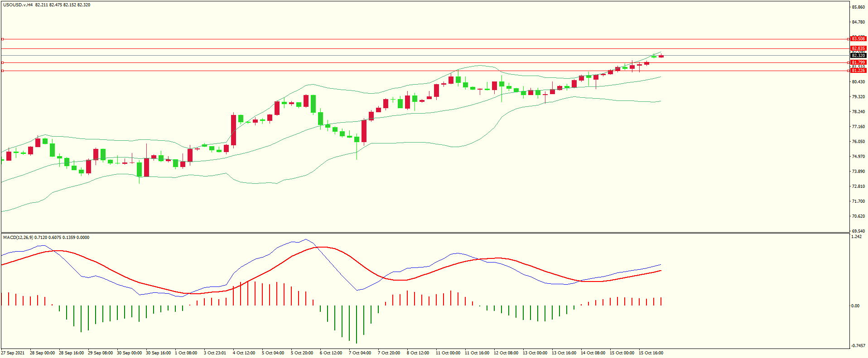The height and width of the screenshot is (358, 868).
Task: Click the USOUSD.v,H4 chart title text
Action: [x=18, y=5]
